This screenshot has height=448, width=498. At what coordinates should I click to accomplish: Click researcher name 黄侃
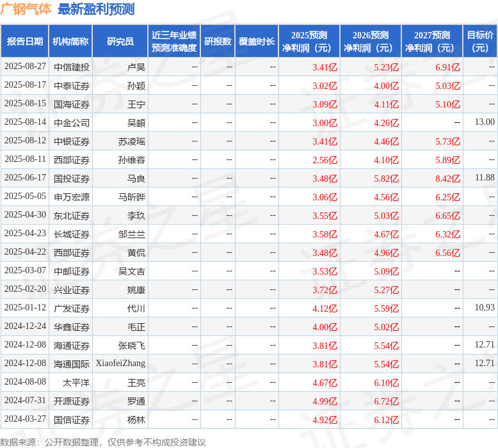point(136,253)
